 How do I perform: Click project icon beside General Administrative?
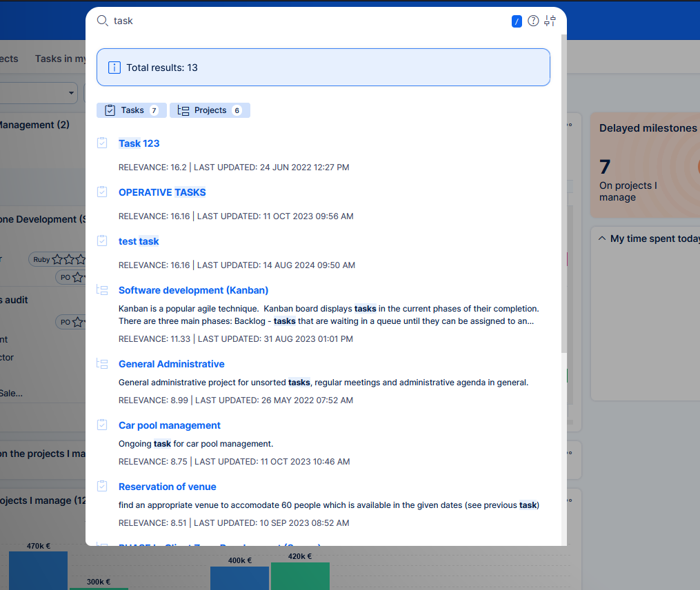click(x=102, y=364)
